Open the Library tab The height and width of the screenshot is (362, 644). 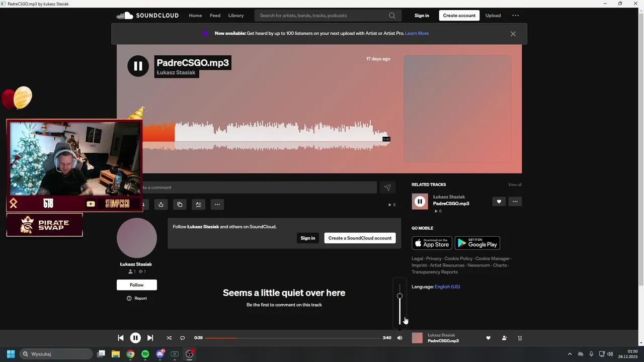click(236, 16)
